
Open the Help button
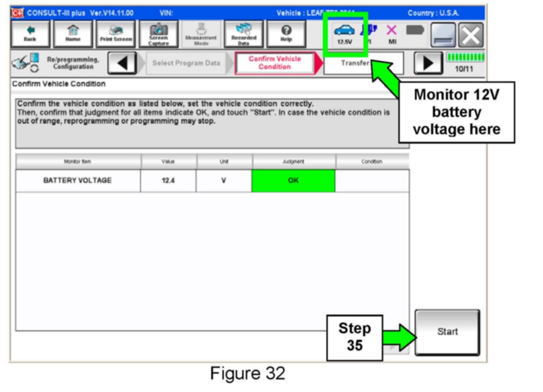pos(286,34)
